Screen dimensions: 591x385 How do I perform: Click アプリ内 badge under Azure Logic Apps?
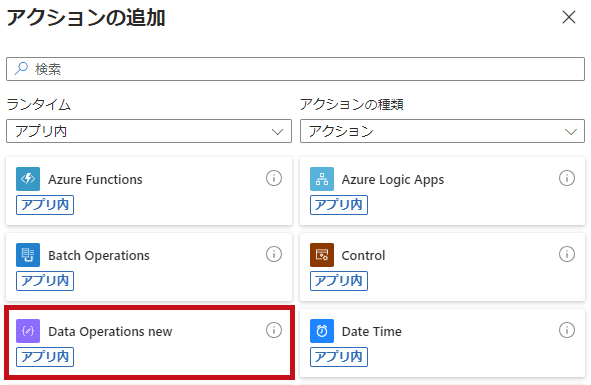339,205
